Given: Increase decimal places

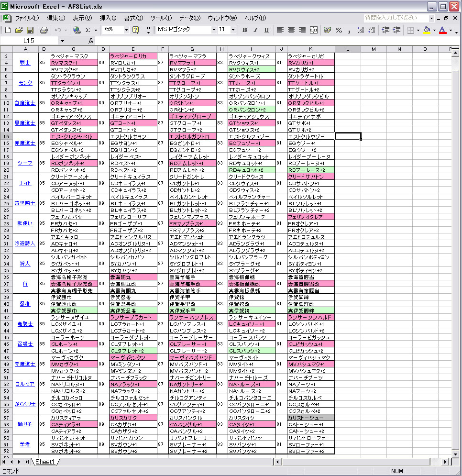Looking at the screenshot, I should [x=361, y=30].
